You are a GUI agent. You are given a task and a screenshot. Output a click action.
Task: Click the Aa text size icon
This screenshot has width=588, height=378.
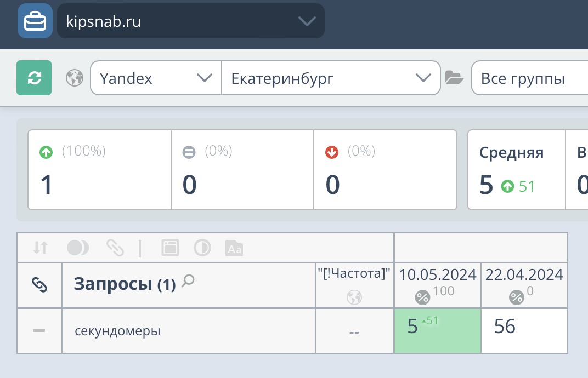tap(234, 249)
